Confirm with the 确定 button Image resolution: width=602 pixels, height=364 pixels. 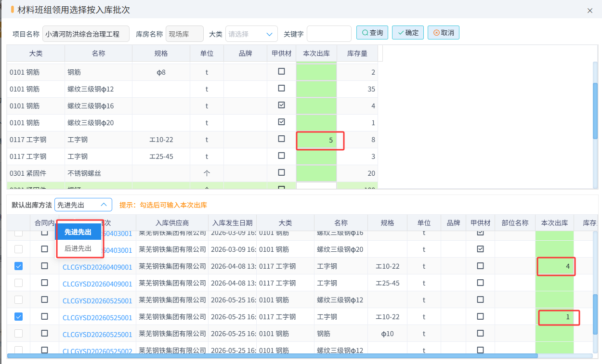tap(407, 33)
